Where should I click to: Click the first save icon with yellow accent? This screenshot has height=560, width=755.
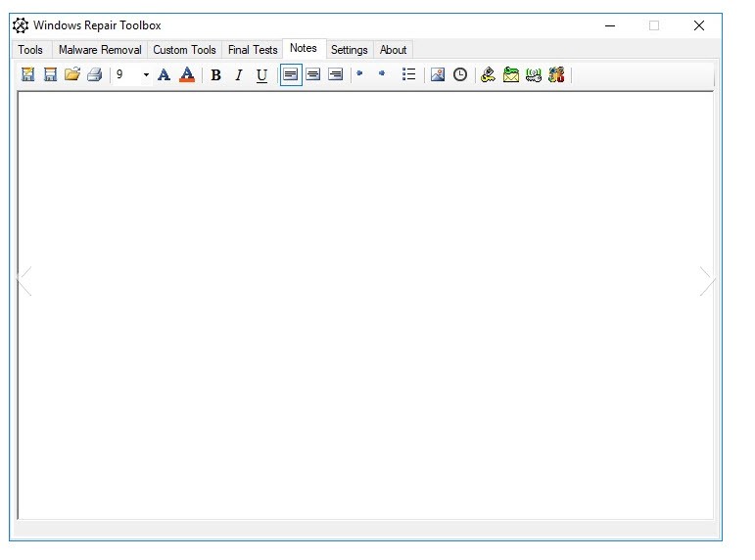28,74
